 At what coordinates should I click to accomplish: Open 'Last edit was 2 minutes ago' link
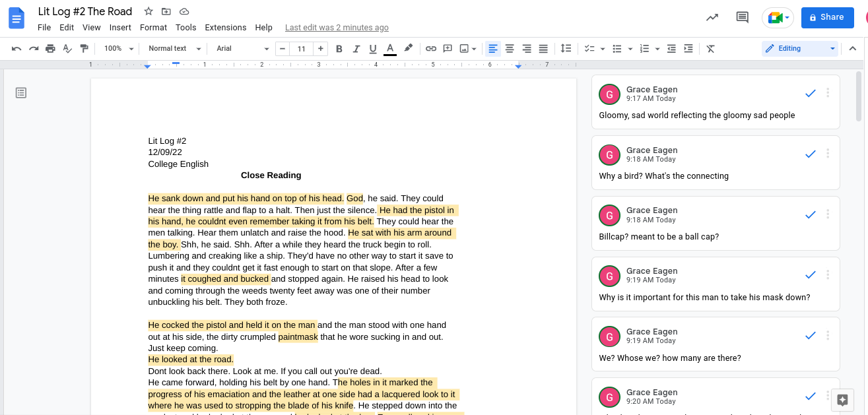337,28
